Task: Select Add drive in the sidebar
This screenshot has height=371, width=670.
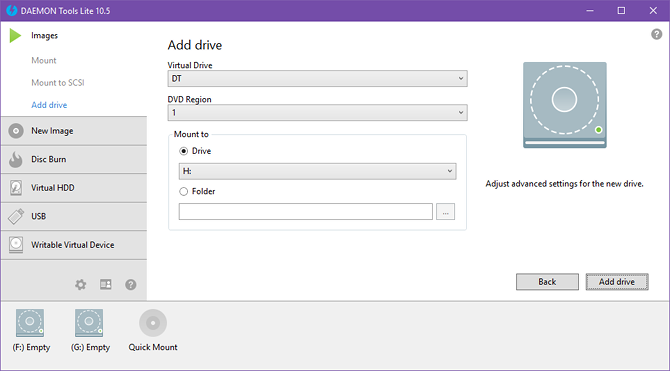Action: [x=49, y=105]
